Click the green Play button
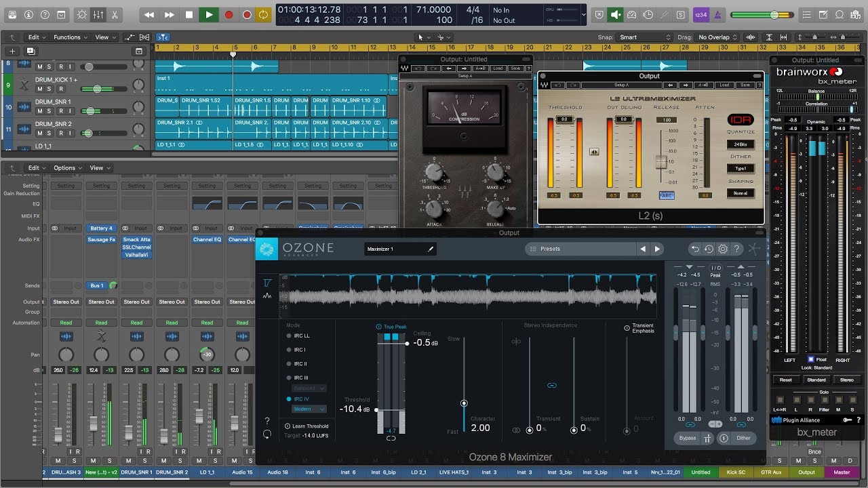The height and width of the screenshot is (488, 868). 209,14
